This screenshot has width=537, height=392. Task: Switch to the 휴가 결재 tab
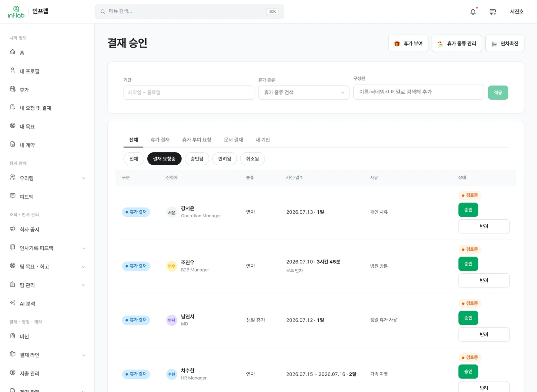(x=160, y=140)
